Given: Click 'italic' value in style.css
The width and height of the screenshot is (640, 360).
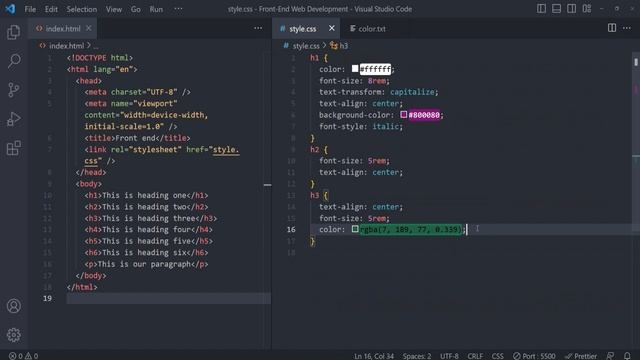Looking at the screenshot, I should pyautogui.click(x=385, y=127).
